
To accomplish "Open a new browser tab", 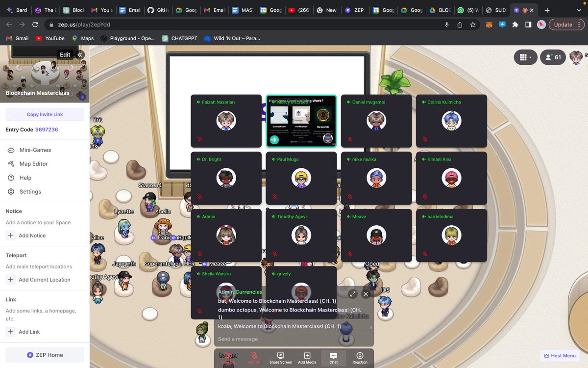I will (x=547, y=10).
